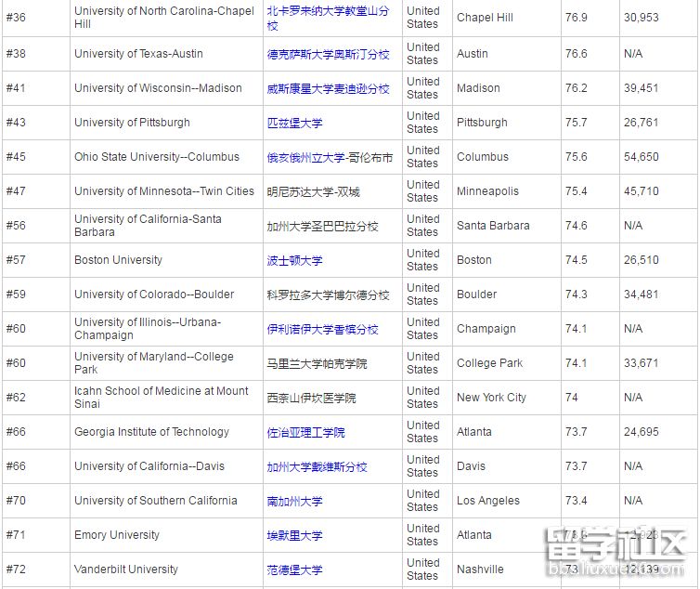The width and height of the screenshot is (700, 589).
Task: Follow the 佐治亚理工学院 link
Action: (x=305, y=432)
